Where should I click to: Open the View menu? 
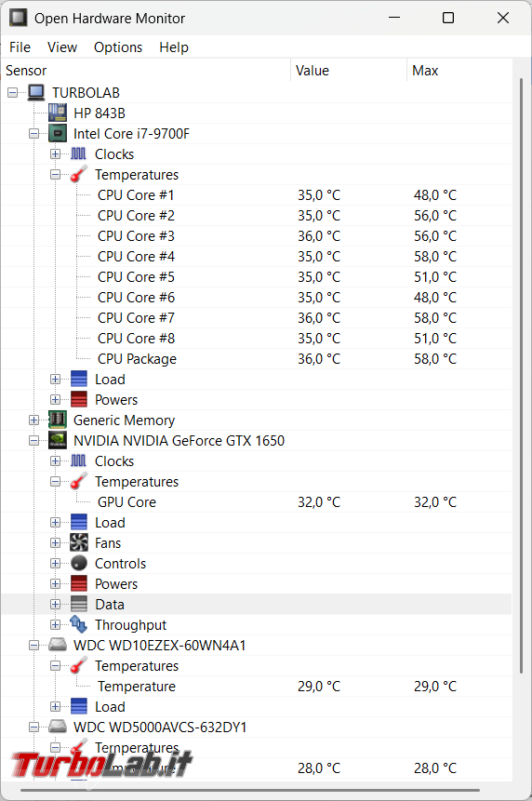point(62,47)
